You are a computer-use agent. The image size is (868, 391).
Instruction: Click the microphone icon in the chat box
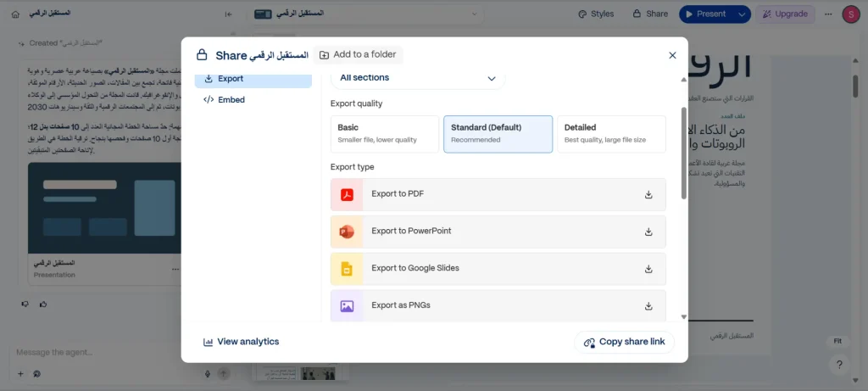pos(208,374)
